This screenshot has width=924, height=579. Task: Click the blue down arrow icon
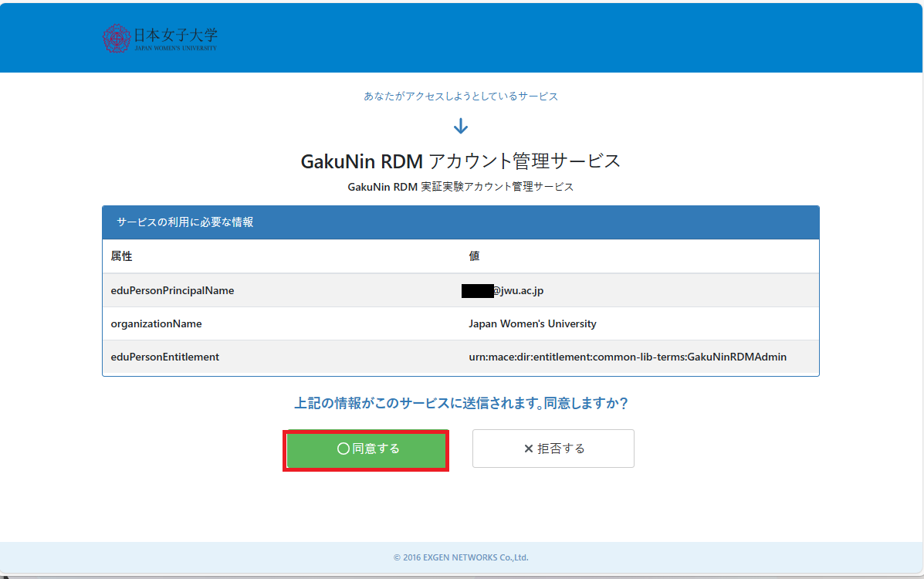click(461, 127)
